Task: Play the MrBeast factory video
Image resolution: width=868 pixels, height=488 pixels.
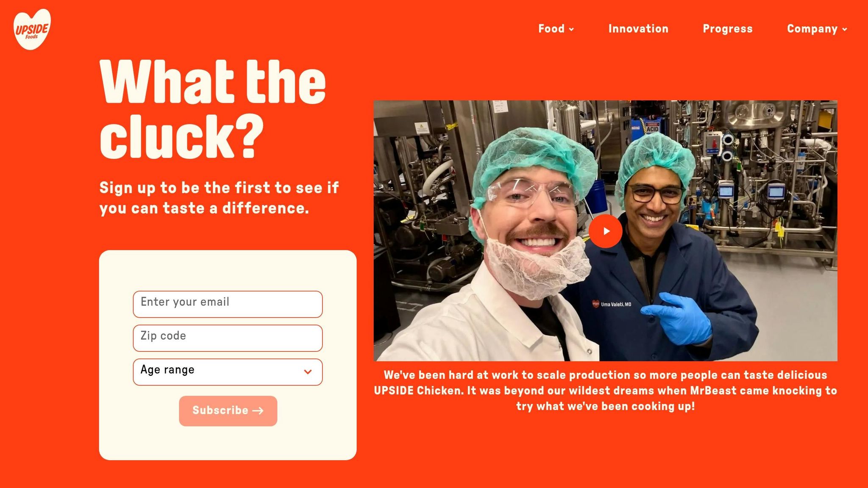Action: click(605, 231)
